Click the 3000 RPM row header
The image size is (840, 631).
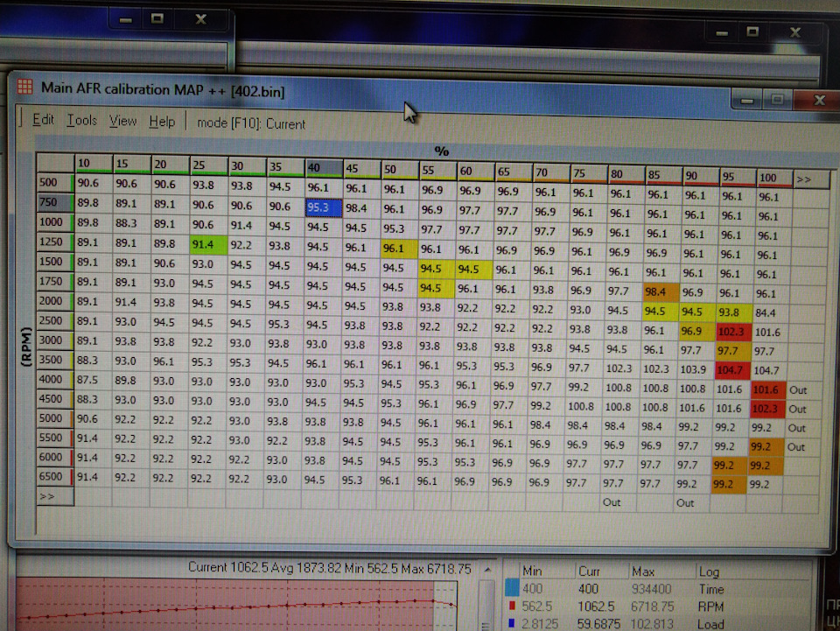54,340
